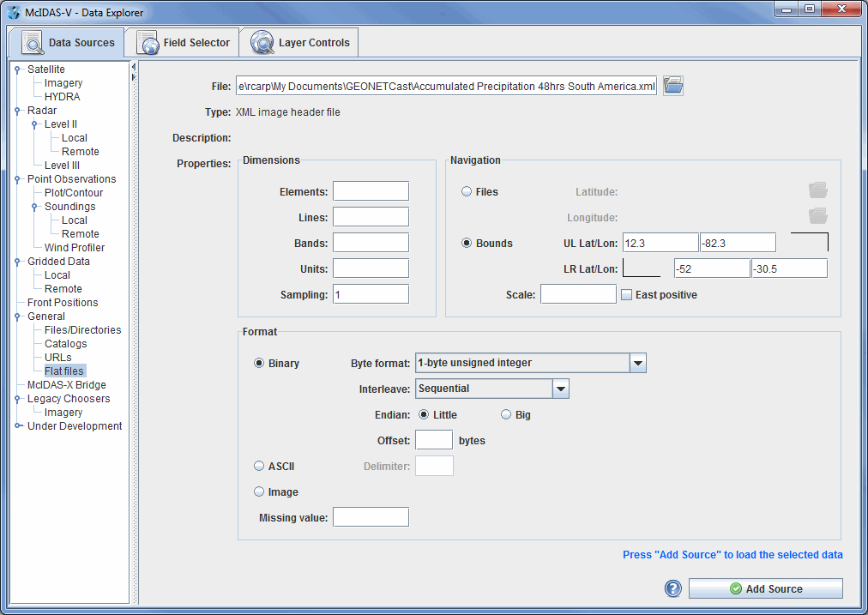Switch to the Data Sources tab
The height and width of the screenshot is (615, 868).
[67, 43]
